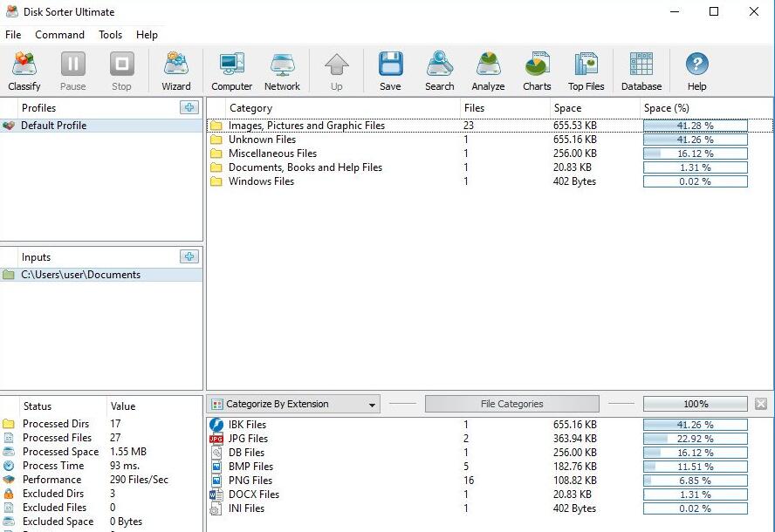Click the JPG Files red icon
This screenshot has width=775, height=532.
216,439
